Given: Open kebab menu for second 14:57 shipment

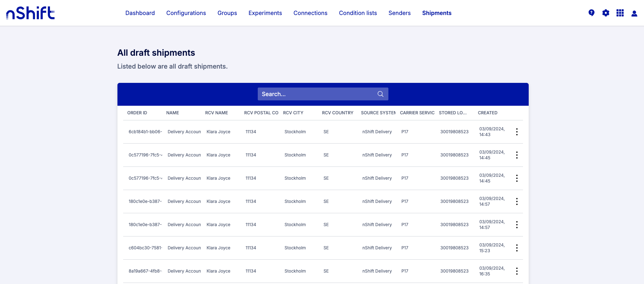Looking at the screenshot, I should (517, 225).
